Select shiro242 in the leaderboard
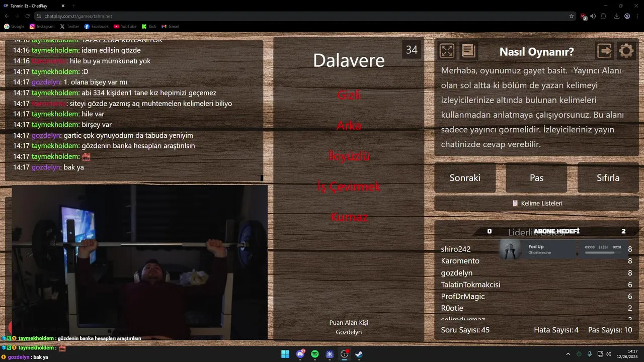The image size is (644, 362). tap(456, 249)
